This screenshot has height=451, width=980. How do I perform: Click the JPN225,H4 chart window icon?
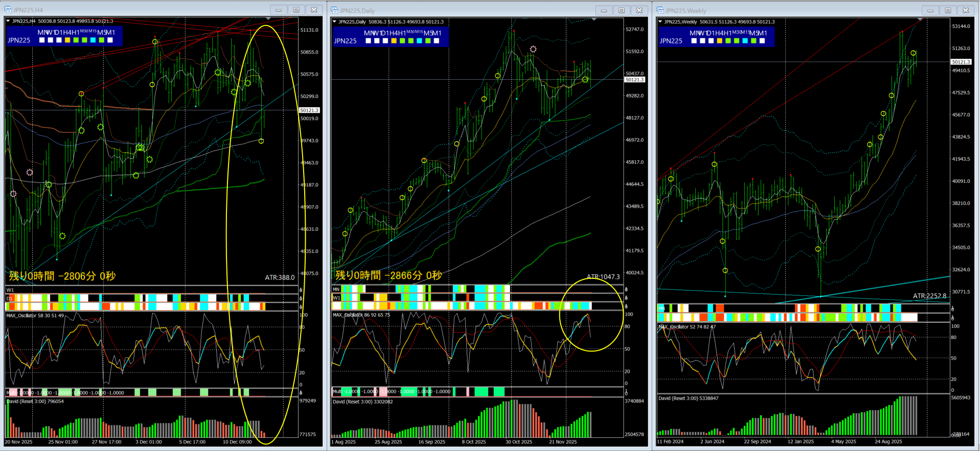(x=8, y=10)
